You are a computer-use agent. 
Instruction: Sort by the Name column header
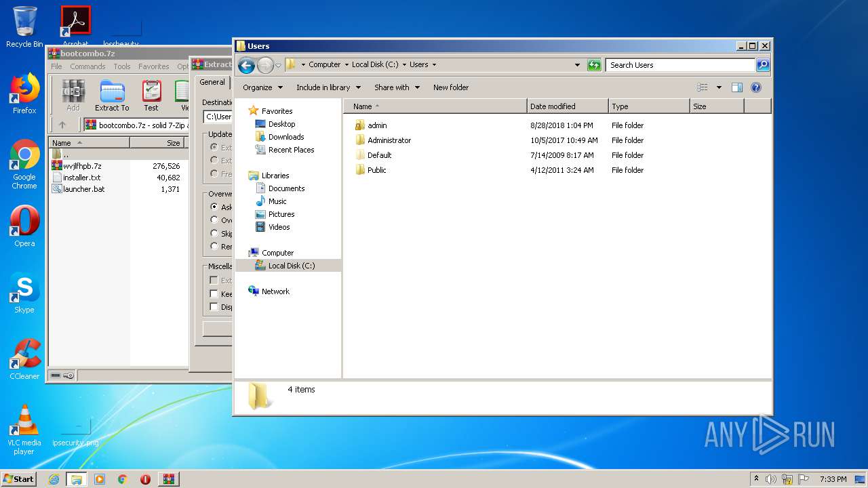click(435, 106)
